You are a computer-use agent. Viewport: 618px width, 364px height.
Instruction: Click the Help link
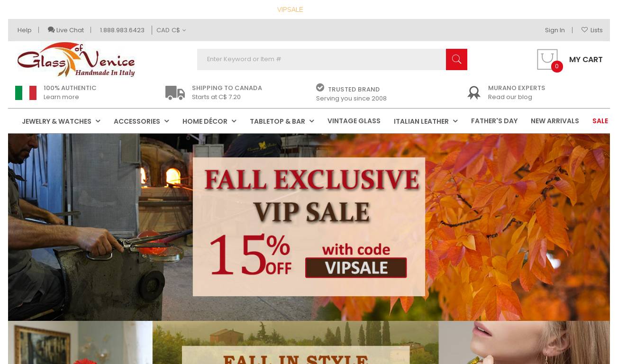[x=25, y=30]
